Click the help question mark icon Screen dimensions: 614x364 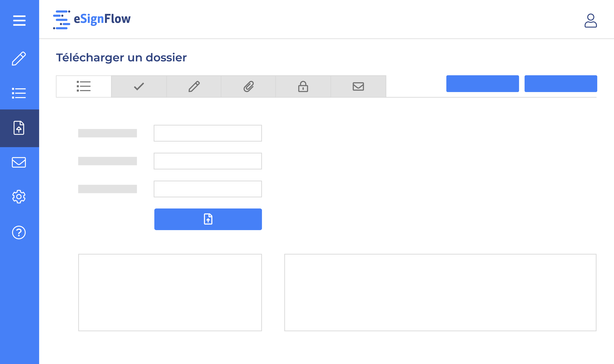tap(19, 232)
